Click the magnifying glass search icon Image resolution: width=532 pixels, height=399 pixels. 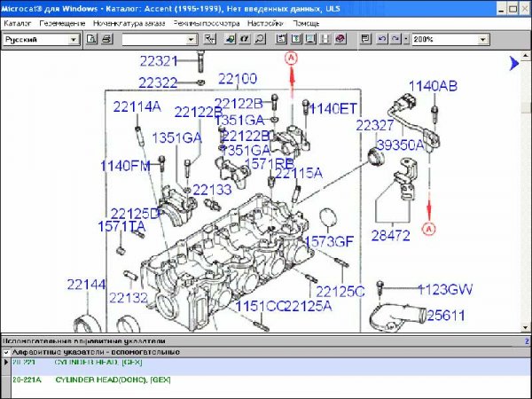(x=259, y=40)
